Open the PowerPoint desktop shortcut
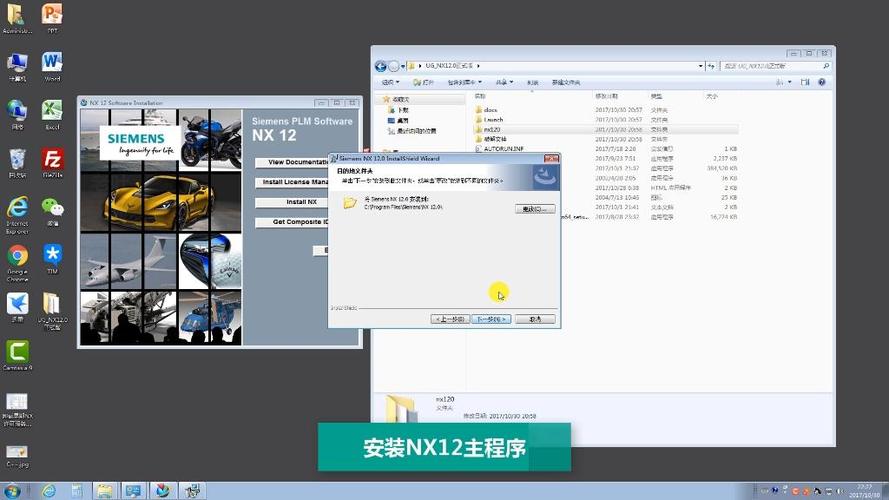The width and height of the screenshot is (889, 500). tap(52, 17)
